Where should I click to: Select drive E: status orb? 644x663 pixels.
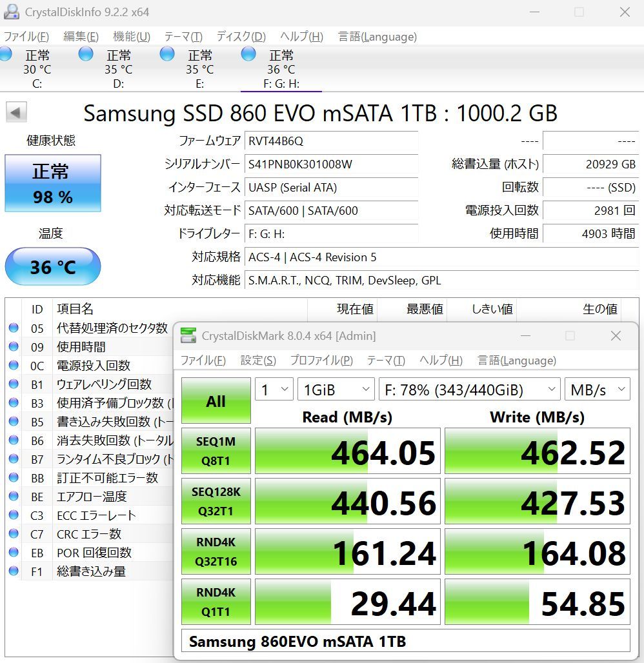[167, 55]
